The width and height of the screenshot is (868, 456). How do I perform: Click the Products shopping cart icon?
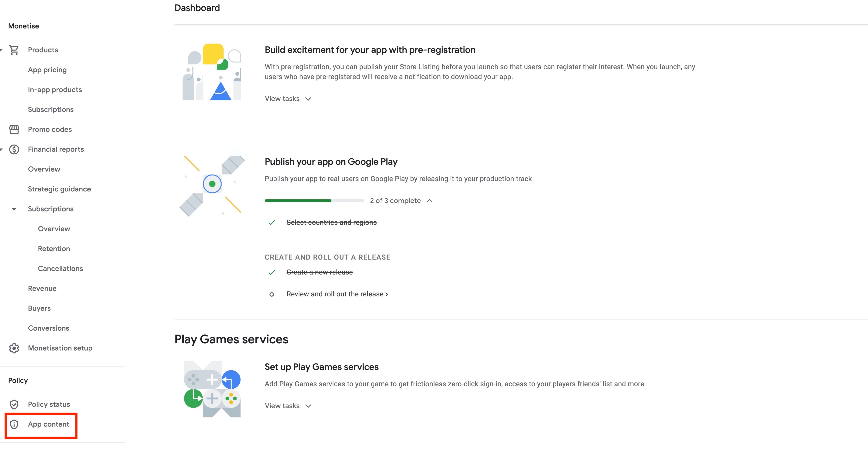tap(14, 50)
